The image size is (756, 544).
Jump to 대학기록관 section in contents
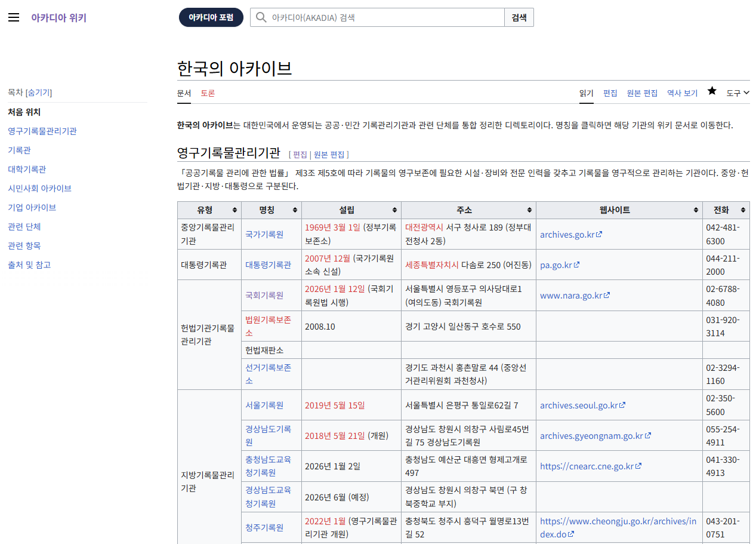pyautogui.click(x=27, y=169)
